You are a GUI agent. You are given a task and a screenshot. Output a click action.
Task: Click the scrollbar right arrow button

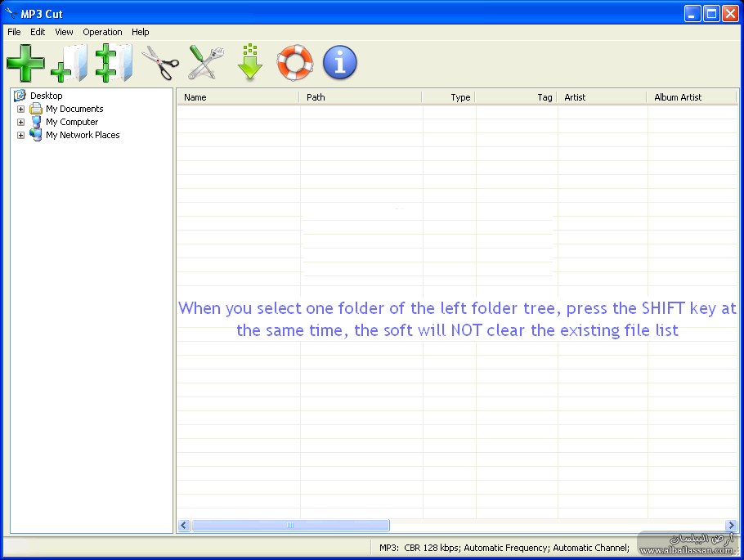click(x=731, y=525)
